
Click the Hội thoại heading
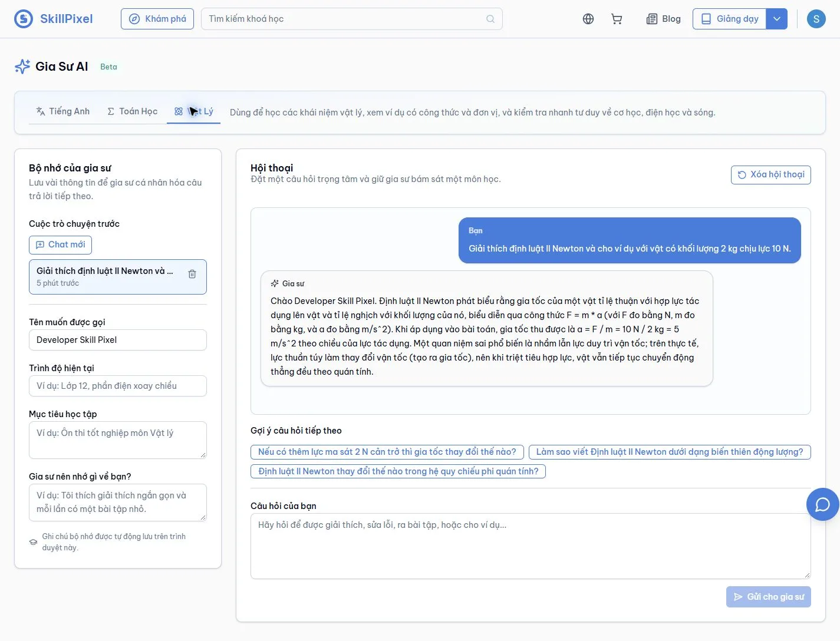coord(272,168)
